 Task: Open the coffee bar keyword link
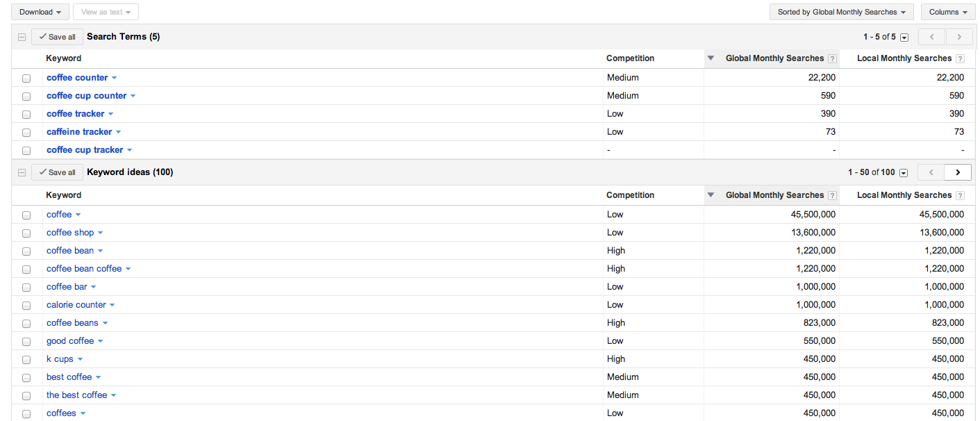pos(67,287)
